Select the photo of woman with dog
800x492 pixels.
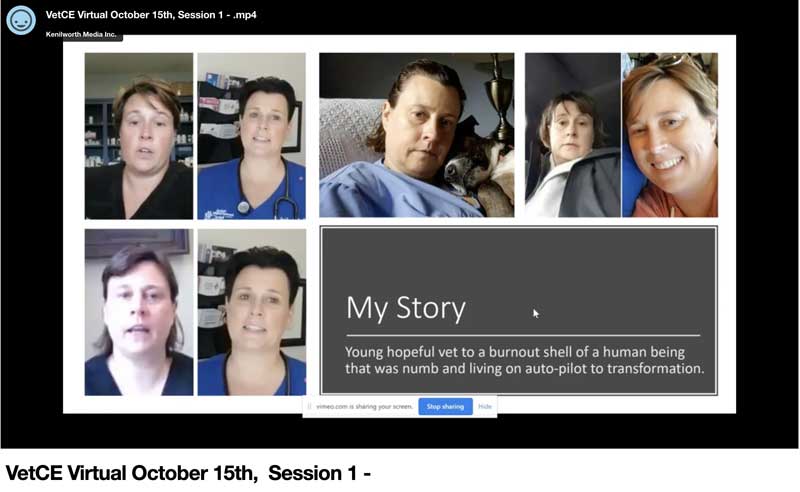click(417, 135)
